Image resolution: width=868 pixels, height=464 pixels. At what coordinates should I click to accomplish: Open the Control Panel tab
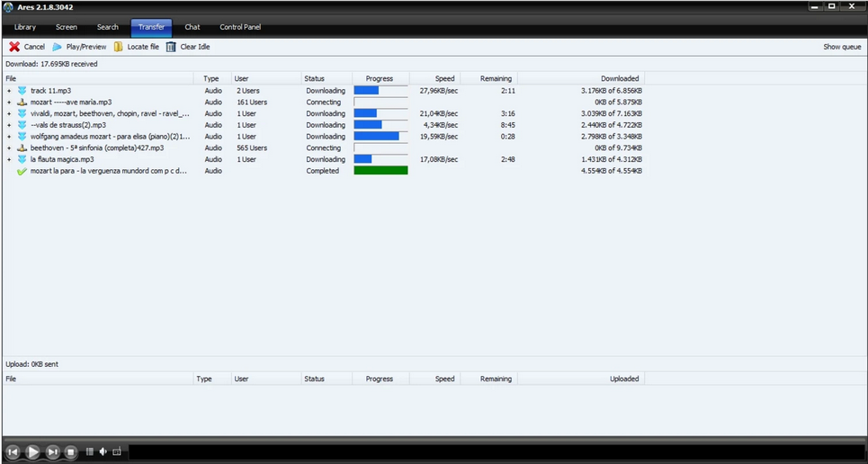(x=239, y=27)
